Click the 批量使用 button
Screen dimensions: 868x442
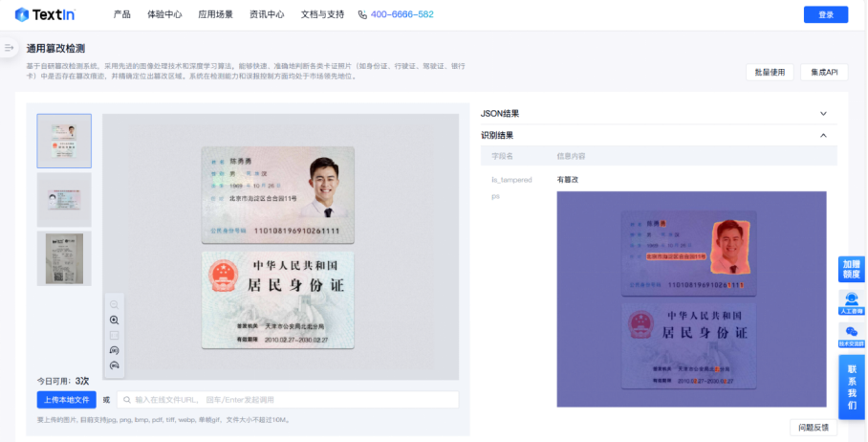point(770,73)
